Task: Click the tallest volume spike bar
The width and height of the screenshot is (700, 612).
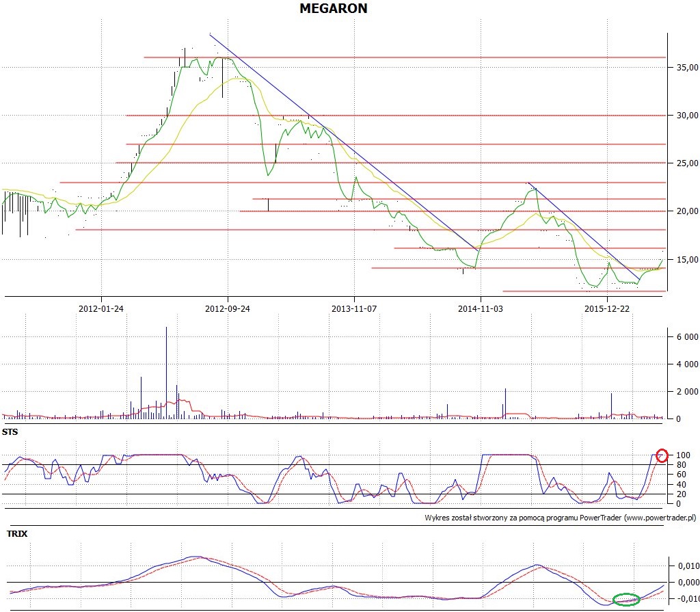Action: tap(167, 373)
